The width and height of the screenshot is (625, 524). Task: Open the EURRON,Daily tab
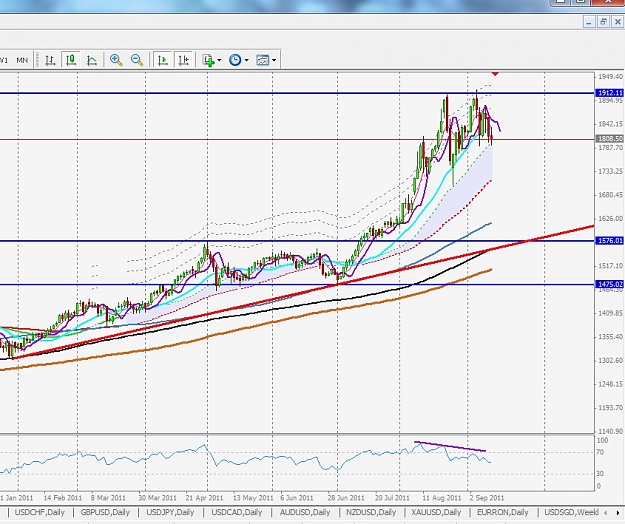[x=503, y=512]
